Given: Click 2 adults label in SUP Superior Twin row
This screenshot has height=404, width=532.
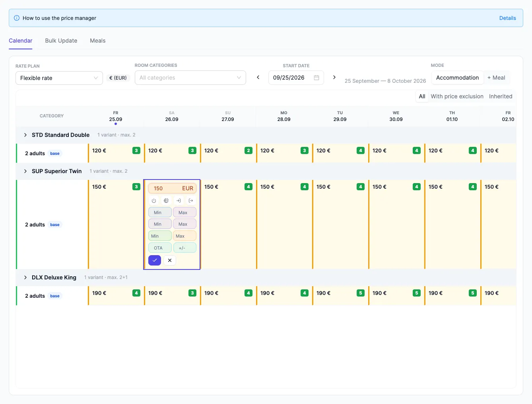Looking at the screenshot, I should tap(35, 224).
